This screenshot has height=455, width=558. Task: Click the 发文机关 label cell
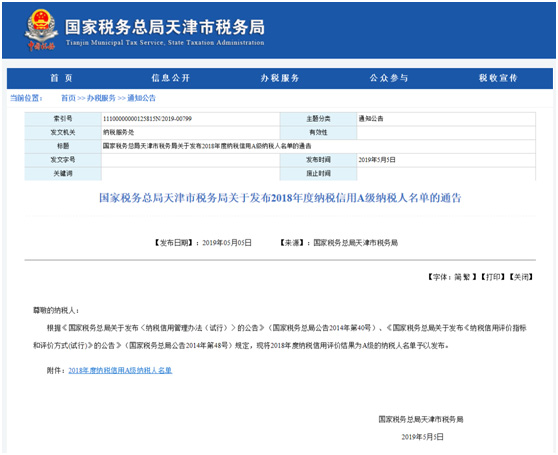[63, 132]
